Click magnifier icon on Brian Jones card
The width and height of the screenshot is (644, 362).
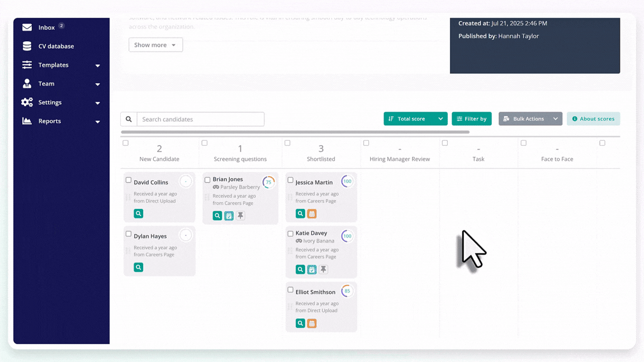pyautogui.click(x=217, y=216)
